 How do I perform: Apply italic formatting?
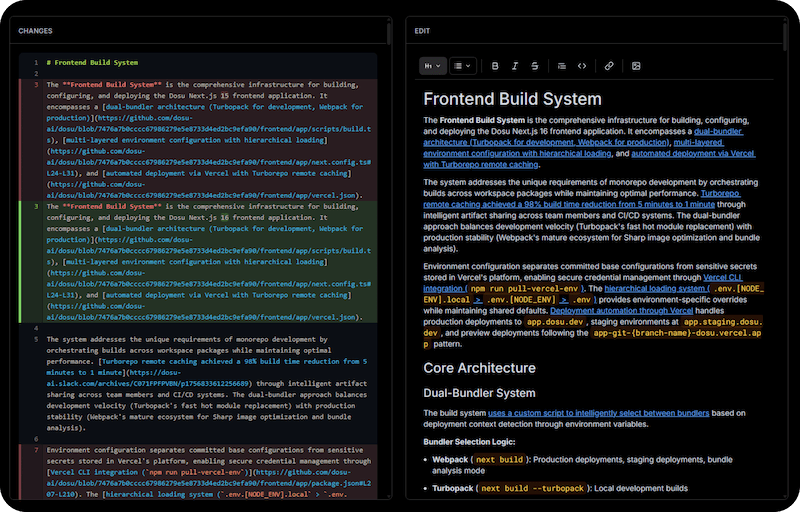click(515, 66)
